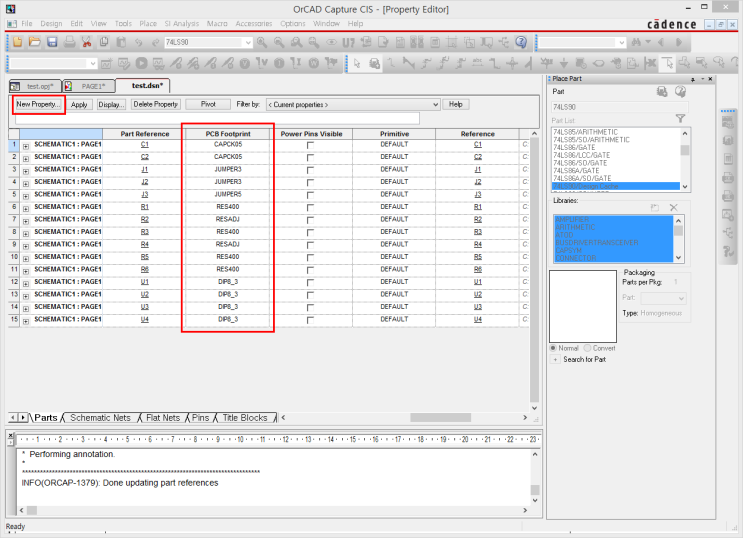This screenshot has height=538, width=743.
Task: Click the Place junction cross icon
Action: click(512, 63)
